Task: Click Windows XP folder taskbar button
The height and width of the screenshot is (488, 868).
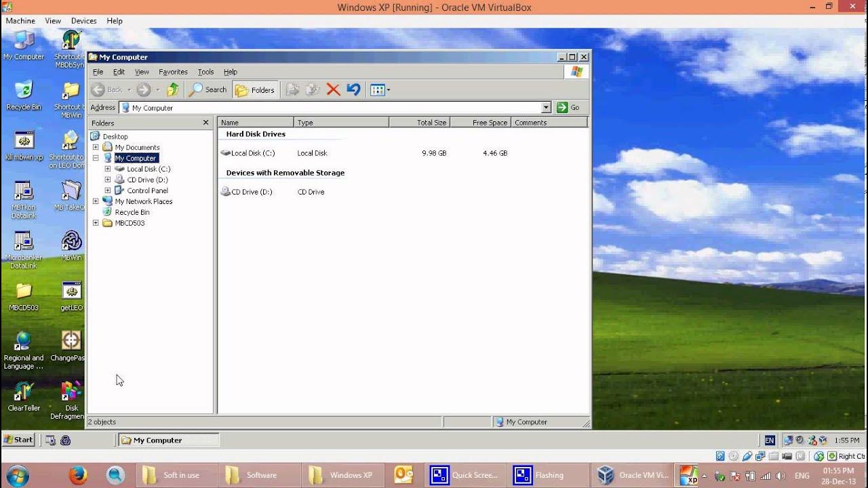Action: click(343, 475)
